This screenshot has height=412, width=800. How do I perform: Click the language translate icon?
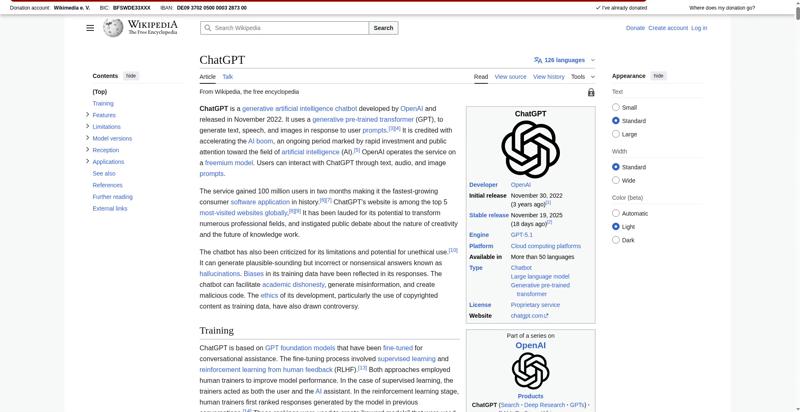pos(538,60)
